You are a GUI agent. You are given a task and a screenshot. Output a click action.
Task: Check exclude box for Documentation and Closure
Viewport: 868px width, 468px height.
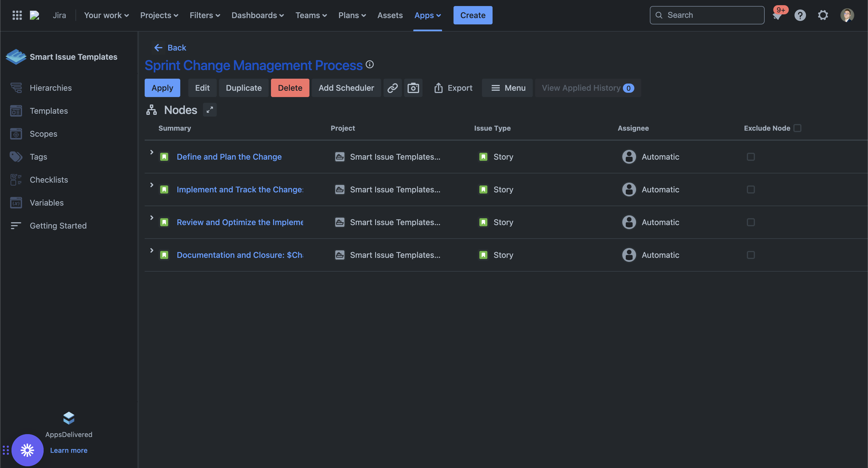(x=750, y=255)
